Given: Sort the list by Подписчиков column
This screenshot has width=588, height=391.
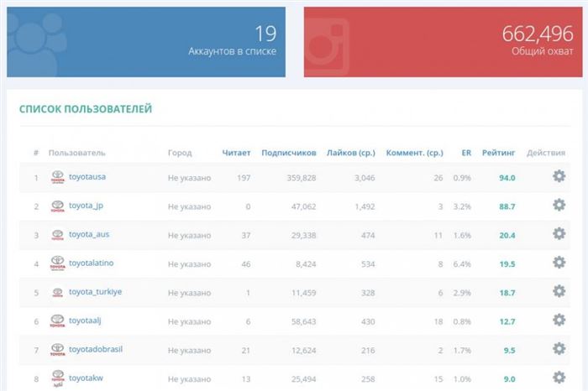Looking at the screenshot, I should pos(289,153).
